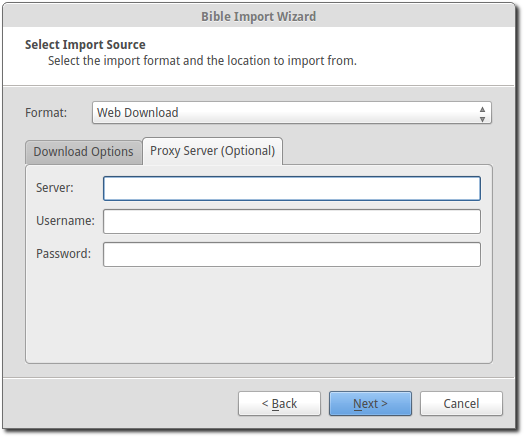524x437 pixels.
Task: Click the 'Password:' label
Action: pyautogui.click(x=63, y=254)
